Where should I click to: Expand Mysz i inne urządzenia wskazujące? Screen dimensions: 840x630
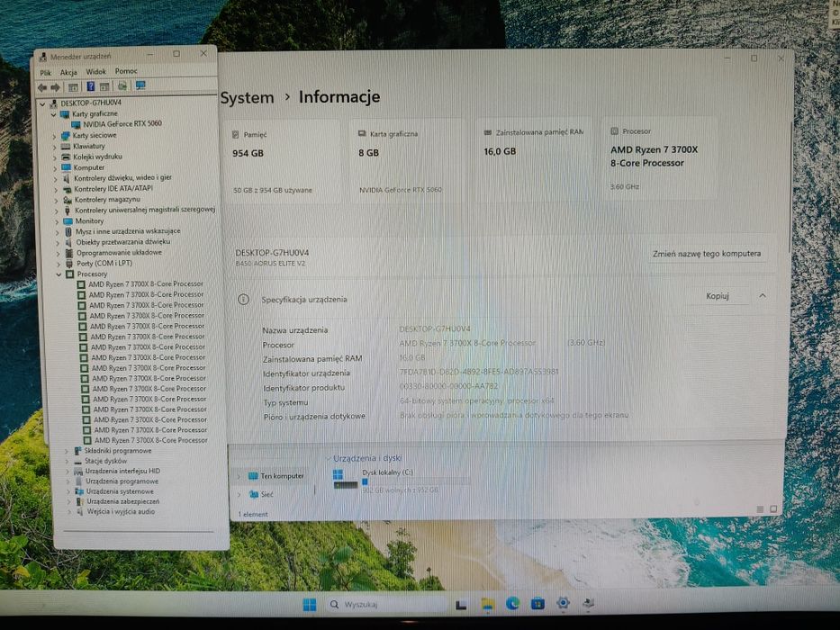[x=58, y=232]
